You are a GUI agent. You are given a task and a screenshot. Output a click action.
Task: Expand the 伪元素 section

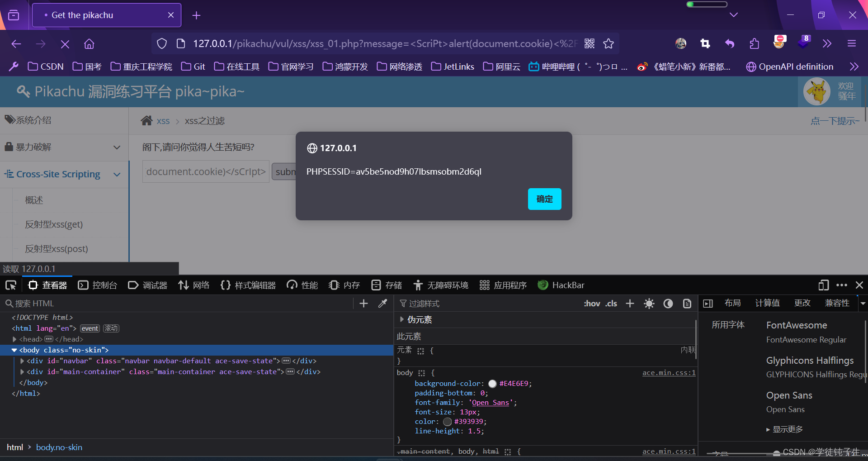(401, 319)
